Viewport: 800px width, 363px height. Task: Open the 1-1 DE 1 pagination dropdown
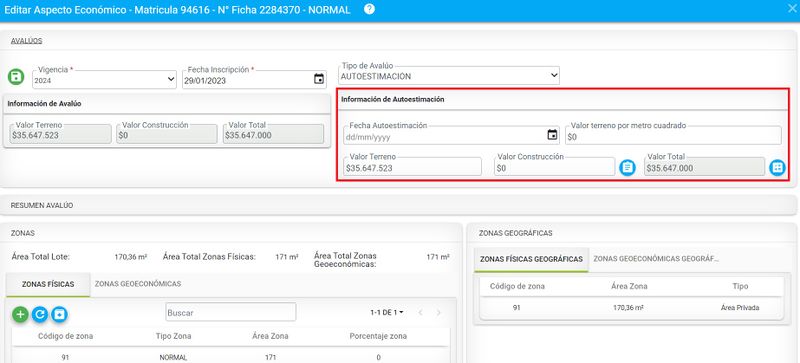[x=387, y=312]
